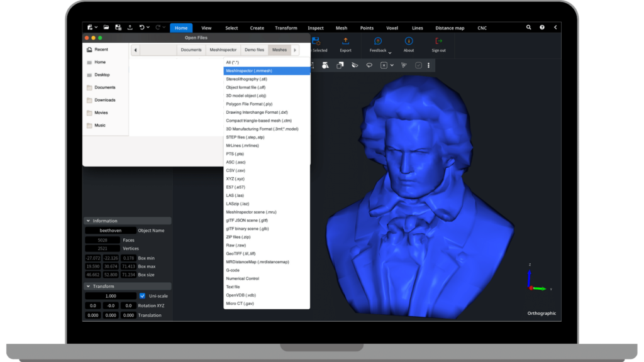This screenshot has width=644, height=362.
Task: Open the Feedback icon in the ribbon
Action: 378,41
